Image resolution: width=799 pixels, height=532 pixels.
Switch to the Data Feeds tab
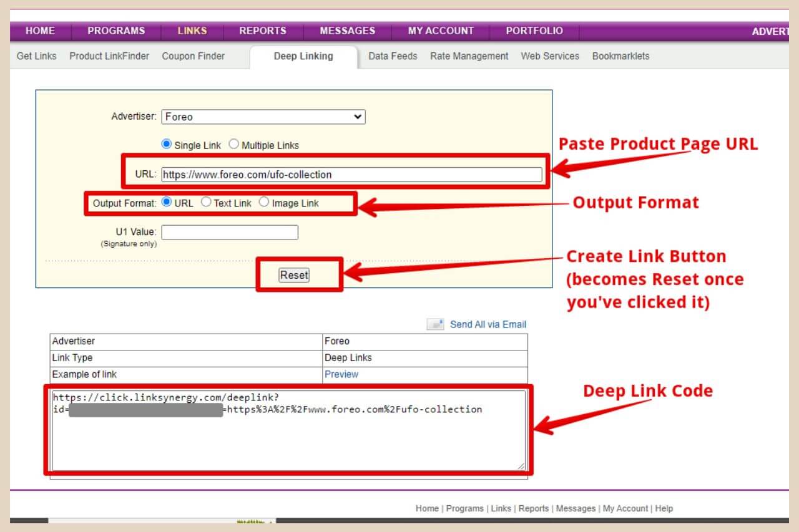393,56
